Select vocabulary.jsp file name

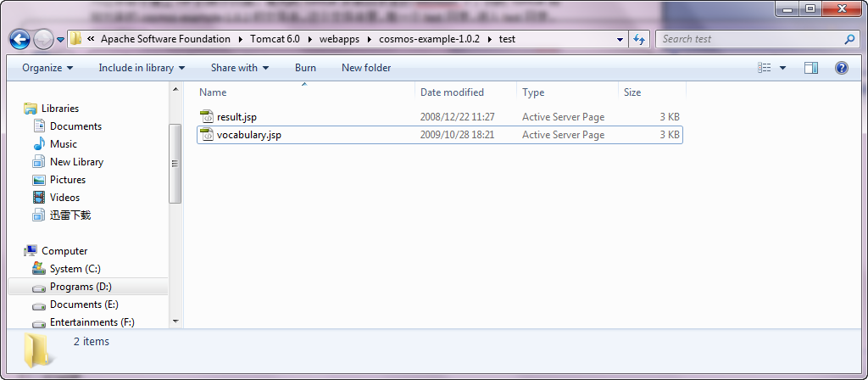coord(249,135)
